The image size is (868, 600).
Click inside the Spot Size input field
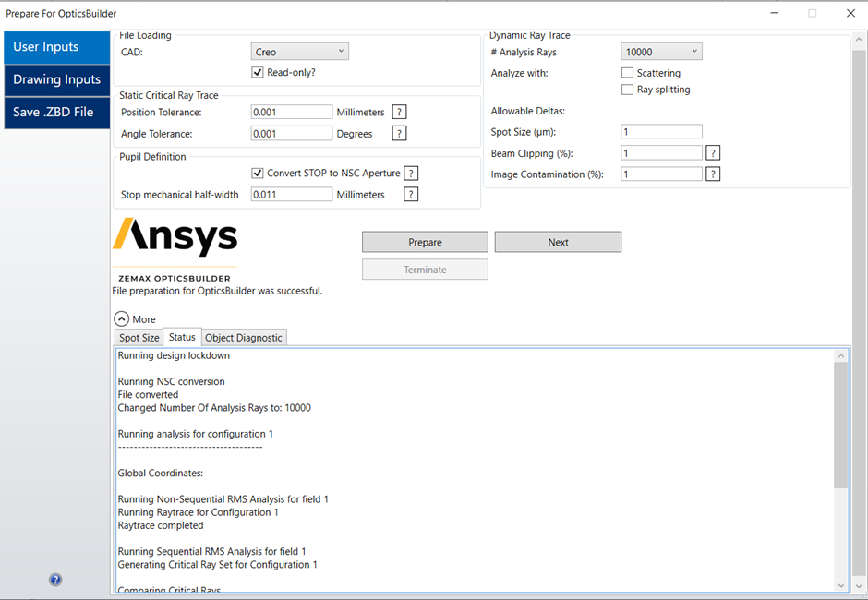point(661,131)
